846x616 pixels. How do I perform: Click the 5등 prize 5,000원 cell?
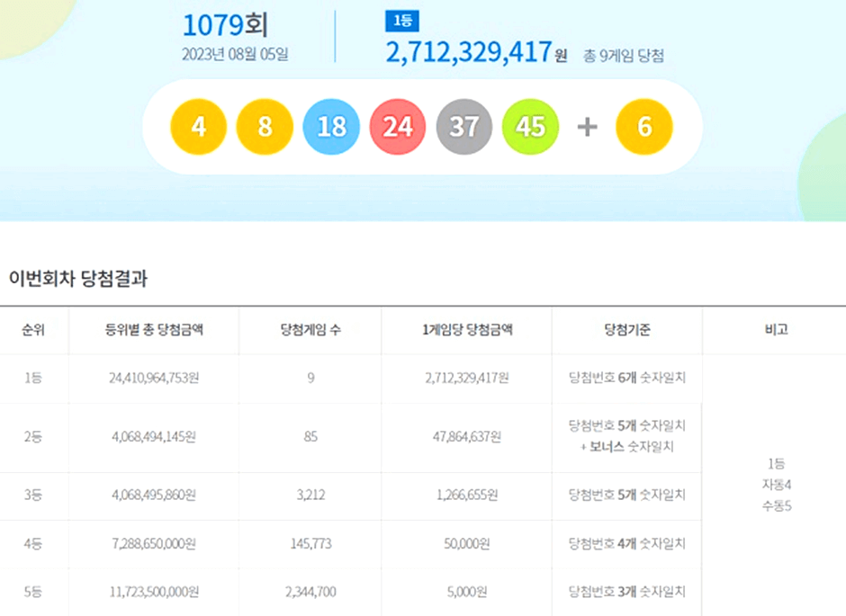[x=465, y=592]
